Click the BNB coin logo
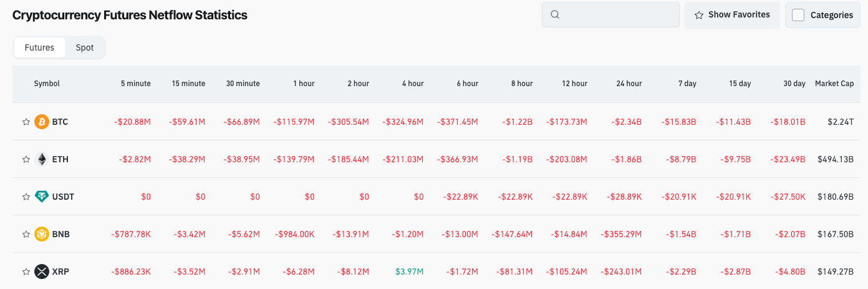 pos(42,234)
